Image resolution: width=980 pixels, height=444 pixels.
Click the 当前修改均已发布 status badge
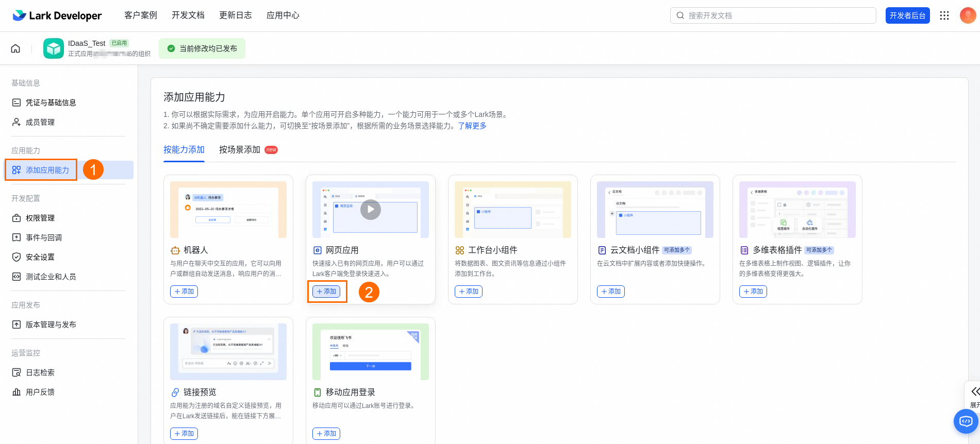click(x=202, y=48)
